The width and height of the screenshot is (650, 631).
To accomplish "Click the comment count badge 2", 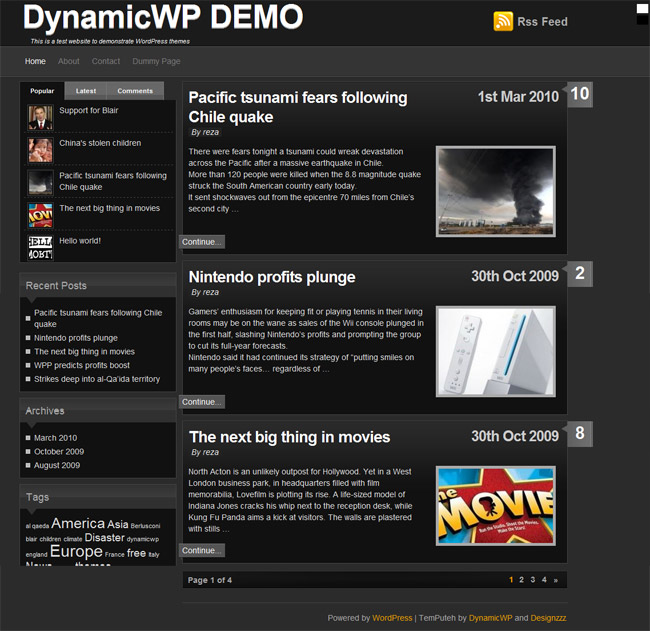I will [580, 274].
